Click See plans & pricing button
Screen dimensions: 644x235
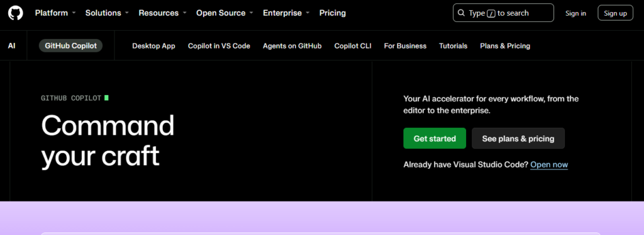(x=518, y=138)
